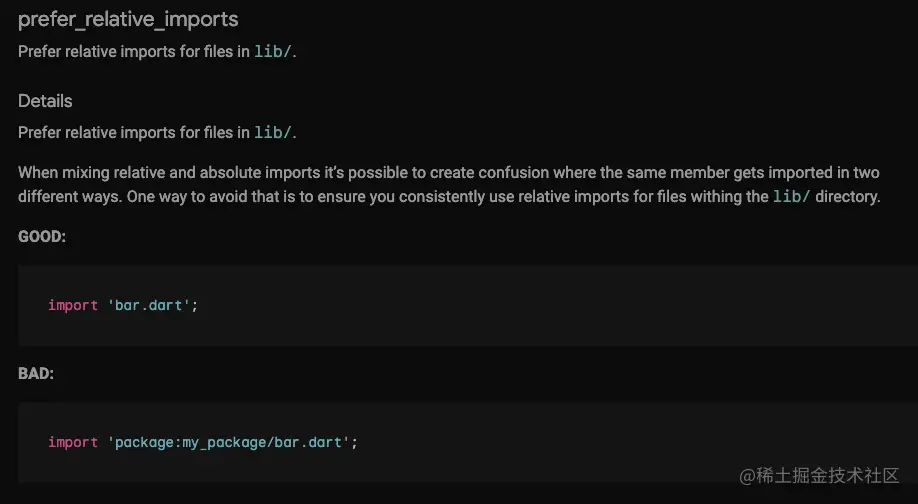Click the prefer_relative_imports page heading
This screenshot has height=504, width=918.
click(128, 19)
